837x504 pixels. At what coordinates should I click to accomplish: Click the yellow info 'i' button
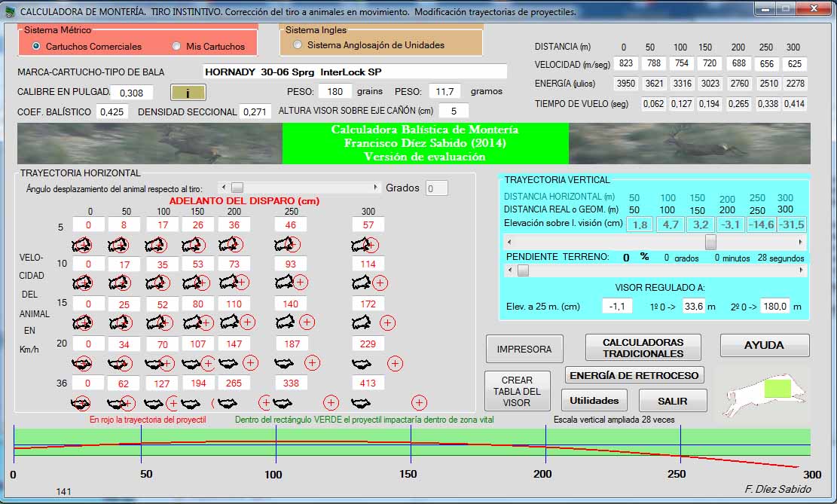point(188,93)
